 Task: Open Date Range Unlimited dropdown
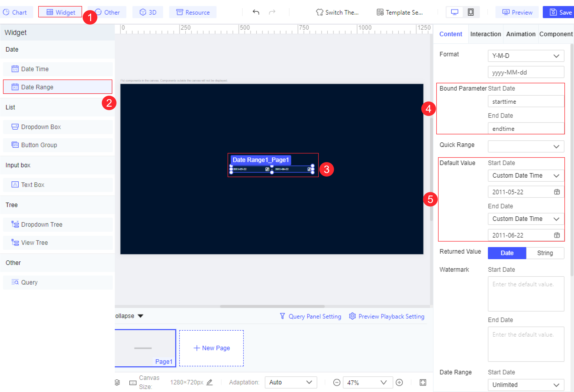click(526, 385)
